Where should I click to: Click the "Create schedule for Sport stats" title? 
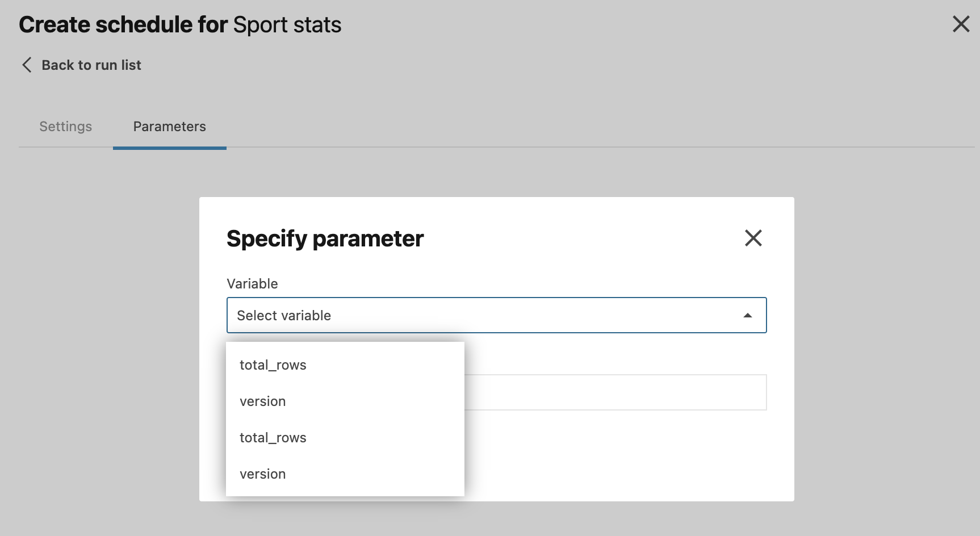180,24
